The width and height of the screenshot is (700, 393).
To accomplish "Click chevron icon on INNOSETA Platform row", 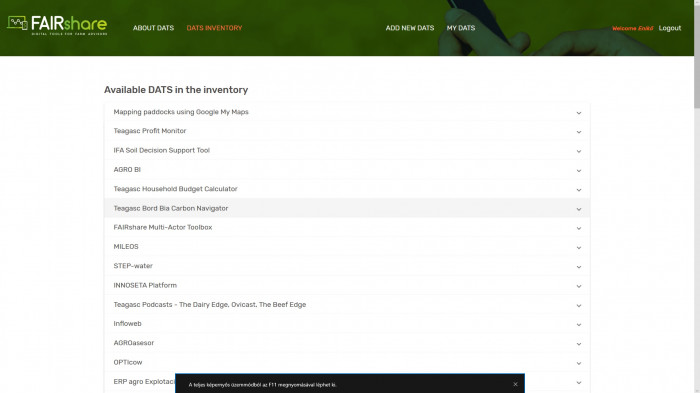I will coord(579,286).
